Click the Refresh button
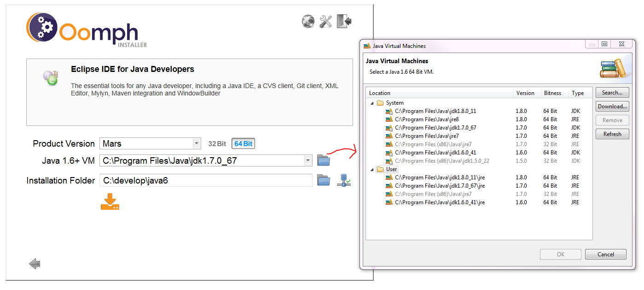This screenshot has height=290, width=644. 612,134
